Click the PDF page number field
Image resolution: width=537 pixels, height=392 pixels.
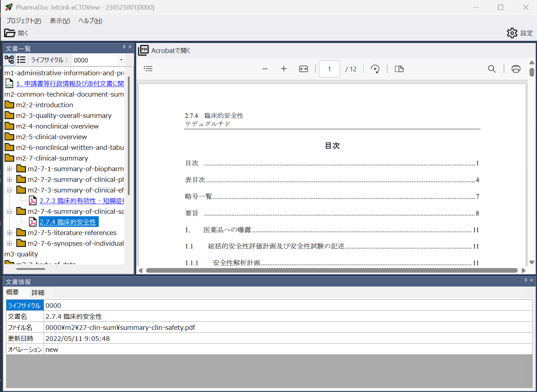329,69
